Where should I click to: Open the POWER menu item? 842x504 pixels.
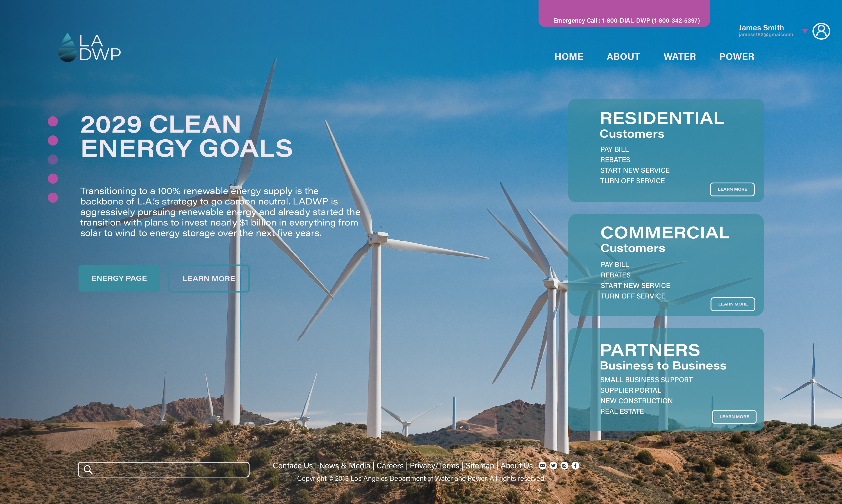[736, 56]
